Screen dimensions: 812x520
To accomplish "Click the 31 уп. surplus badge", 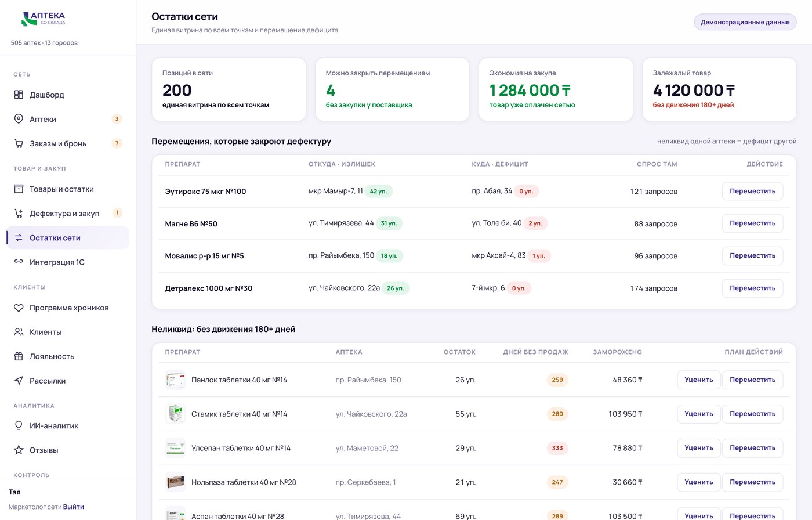I will (389, 223).
